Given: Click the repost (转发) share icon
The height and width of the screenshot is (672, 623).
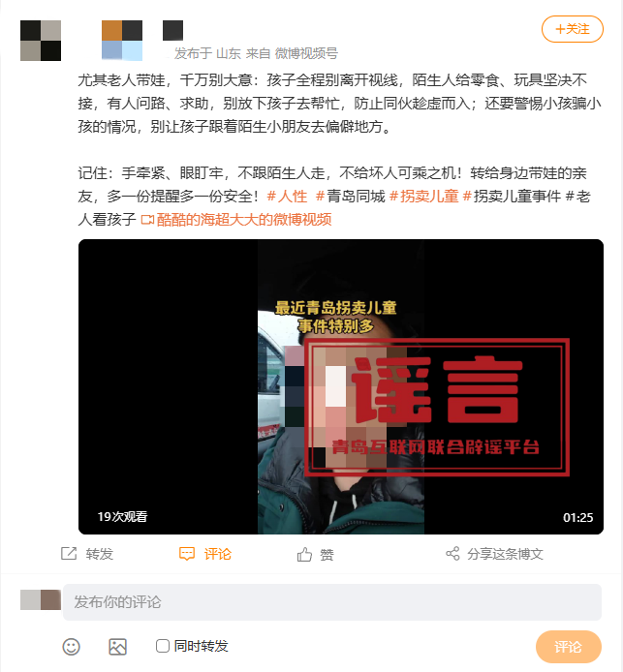Looking at the screenshot, I should [69, 553].
